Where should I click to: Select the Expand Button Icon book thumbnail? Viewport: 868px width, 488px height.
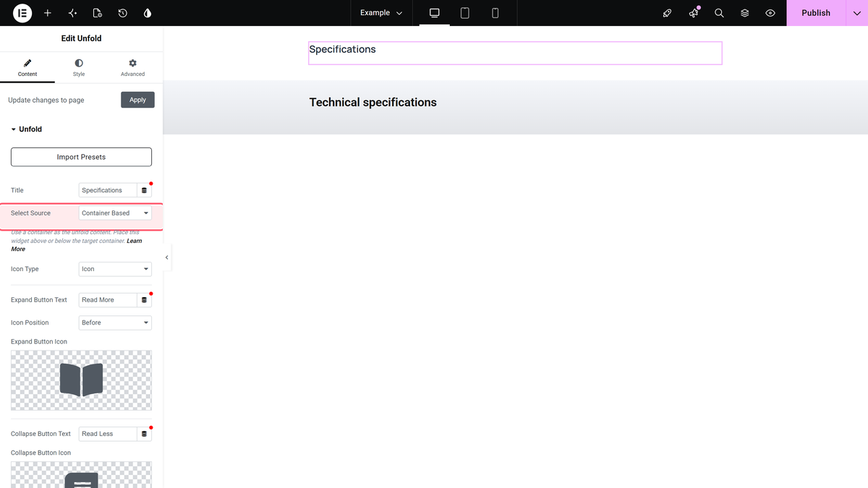(81, 380)
